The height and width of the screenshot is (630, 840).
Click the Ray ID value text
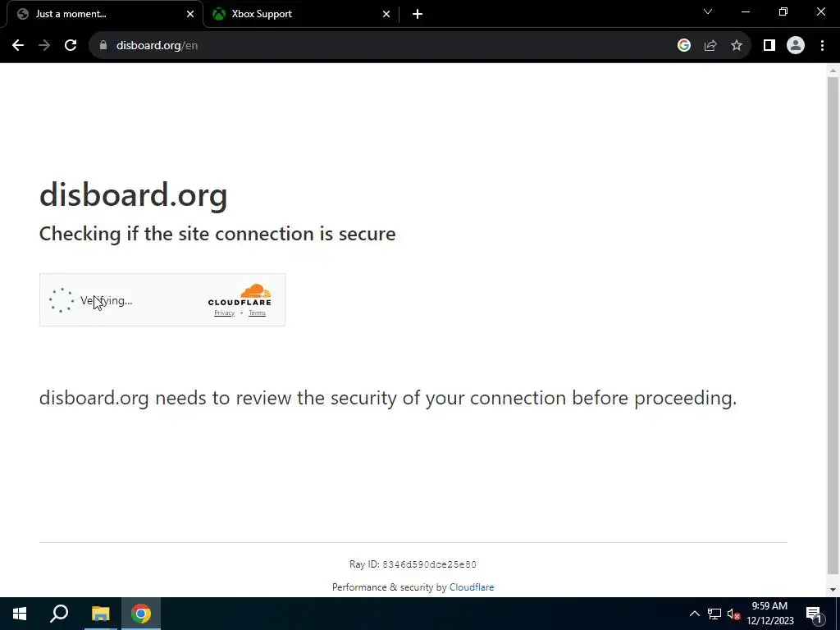(429, 564)
